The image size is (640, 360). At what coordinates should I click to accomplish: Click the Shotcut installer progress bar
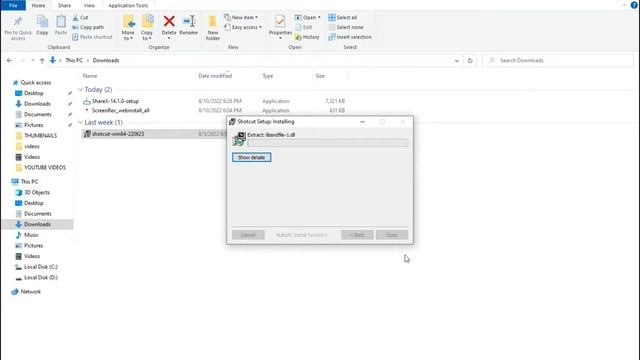point(327,143)
